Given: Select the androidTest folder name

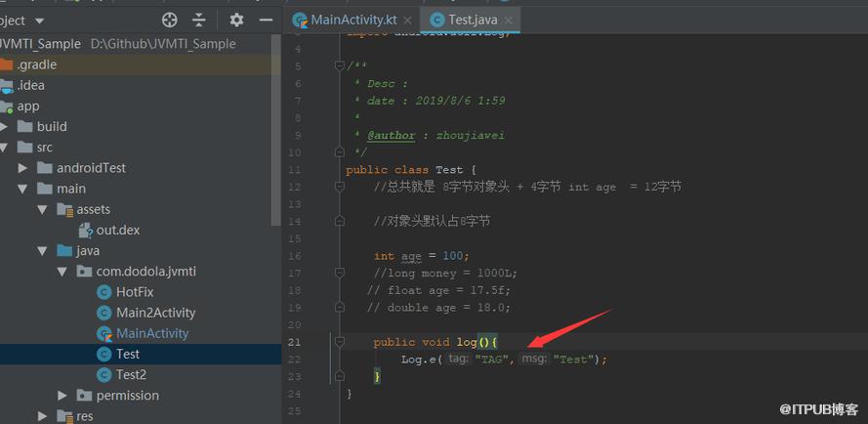Looking at the screenshot, I should tap(92, 168).
